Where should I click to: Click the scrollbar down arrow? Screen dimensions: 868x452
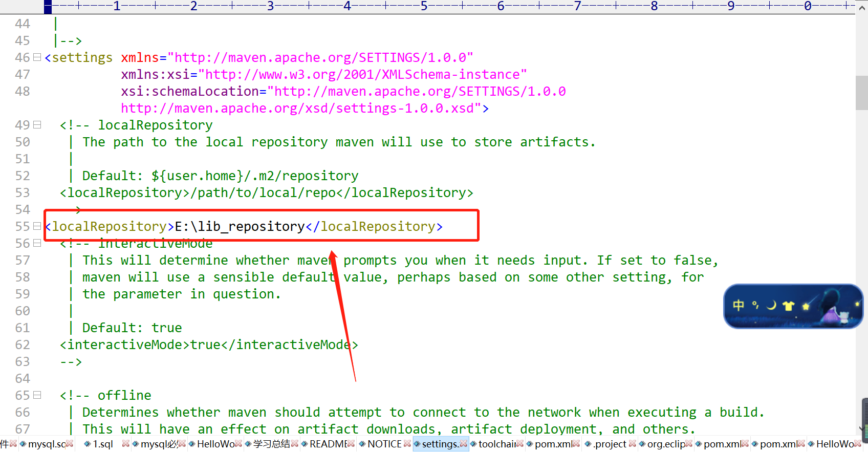[x=861, y=429]
